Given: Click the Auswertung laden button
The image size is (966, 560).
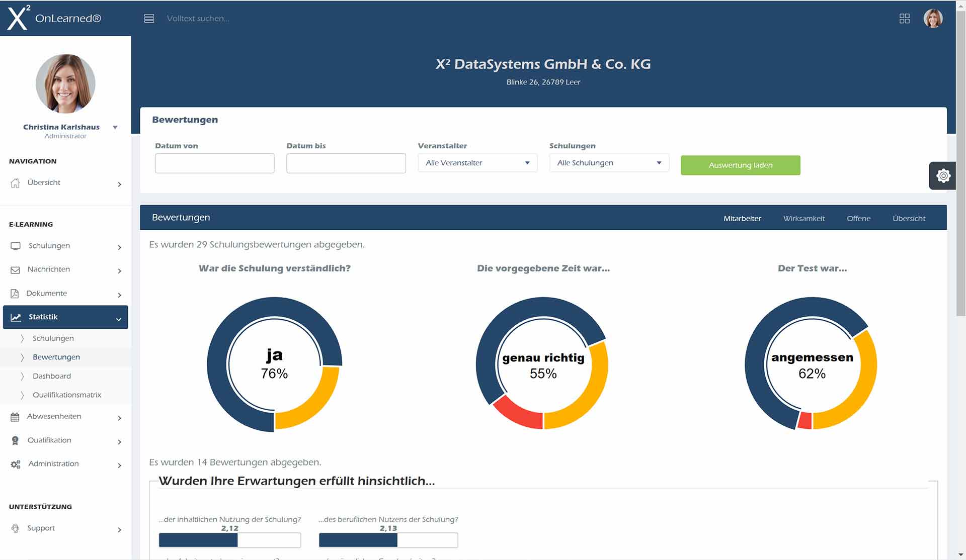Looking at the screenshot, I should tap(740, 165).
